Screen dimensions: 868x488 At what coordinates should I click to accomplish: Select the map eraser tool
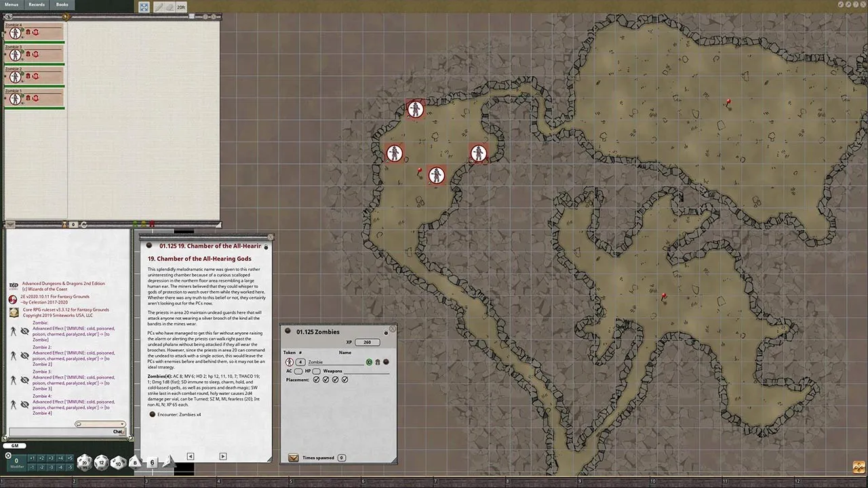pos(170,7)
